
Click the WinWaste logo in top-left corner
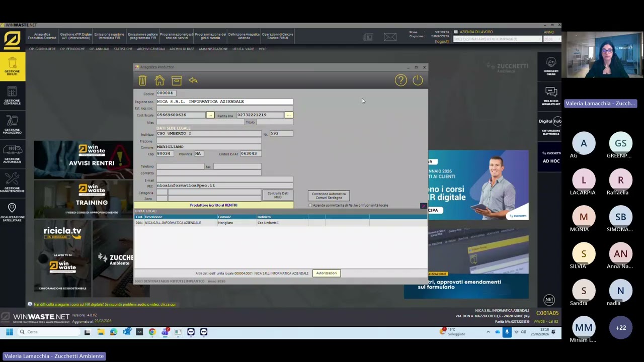(x=12, y=40)
